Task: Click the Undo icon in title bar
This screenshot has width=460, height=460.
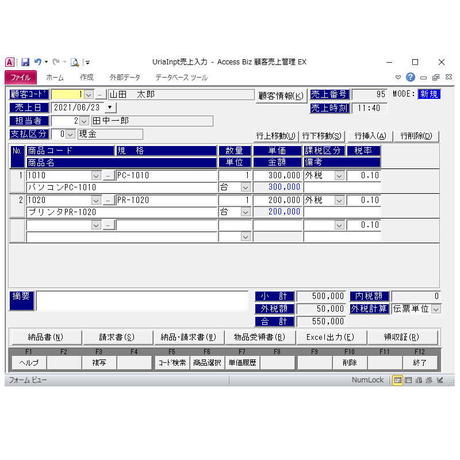Action: (x=38, y=62)
